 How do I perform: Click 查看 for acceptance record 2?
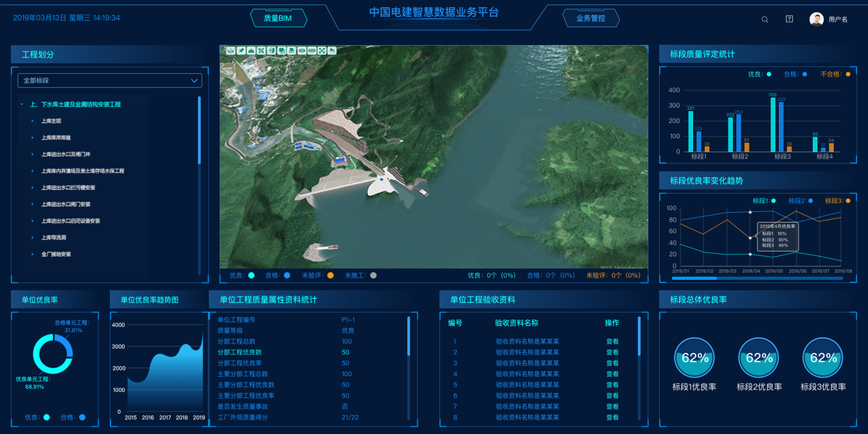click(612, 352)
